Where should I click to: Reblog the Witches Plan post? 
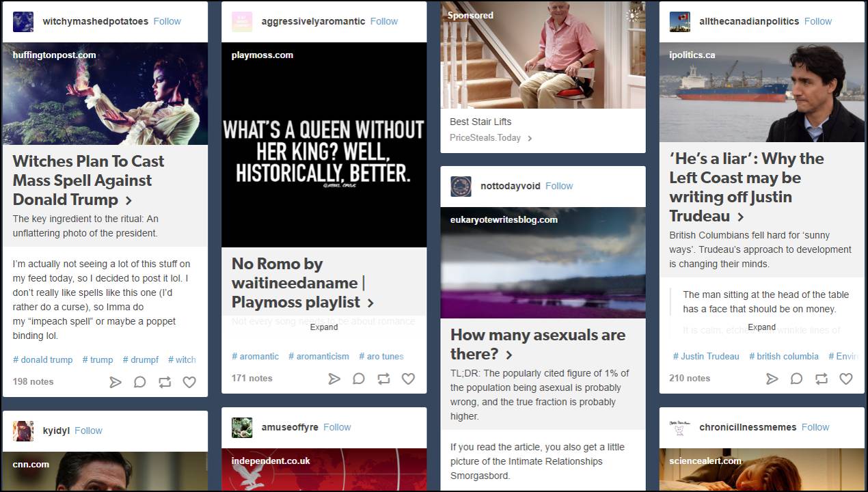tap(165, 382)
